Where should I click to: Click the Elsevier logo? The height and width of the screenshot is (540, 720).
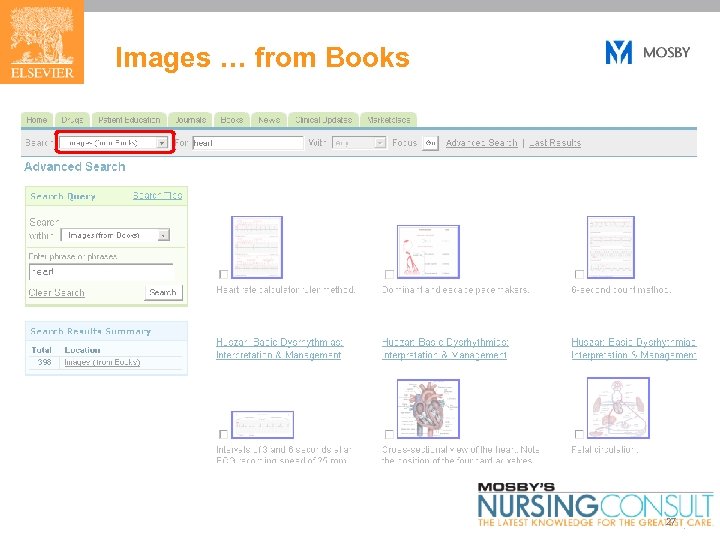coord(42,42)
